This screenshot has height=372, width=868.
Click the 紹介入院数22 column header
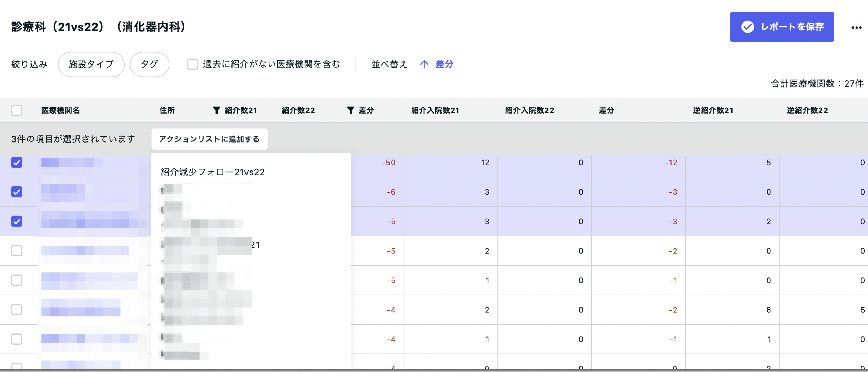(x=529, y=110)
